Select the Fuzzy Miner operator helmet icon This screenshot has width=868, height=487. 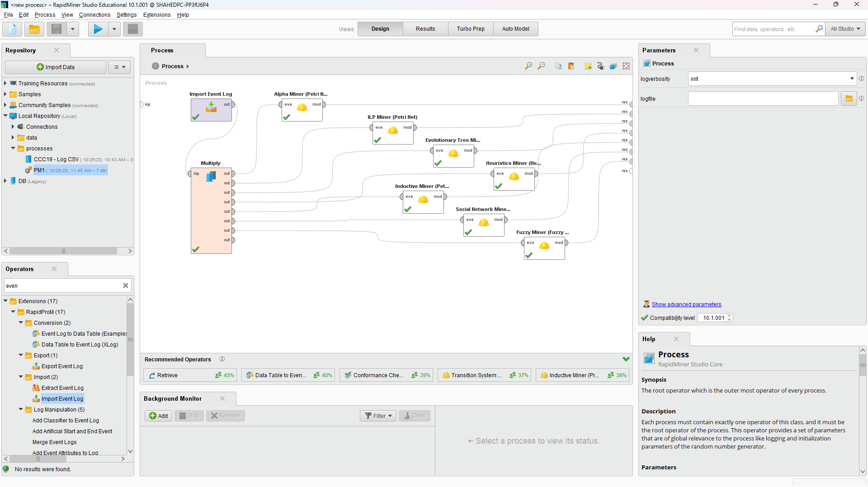click(544, 246)
